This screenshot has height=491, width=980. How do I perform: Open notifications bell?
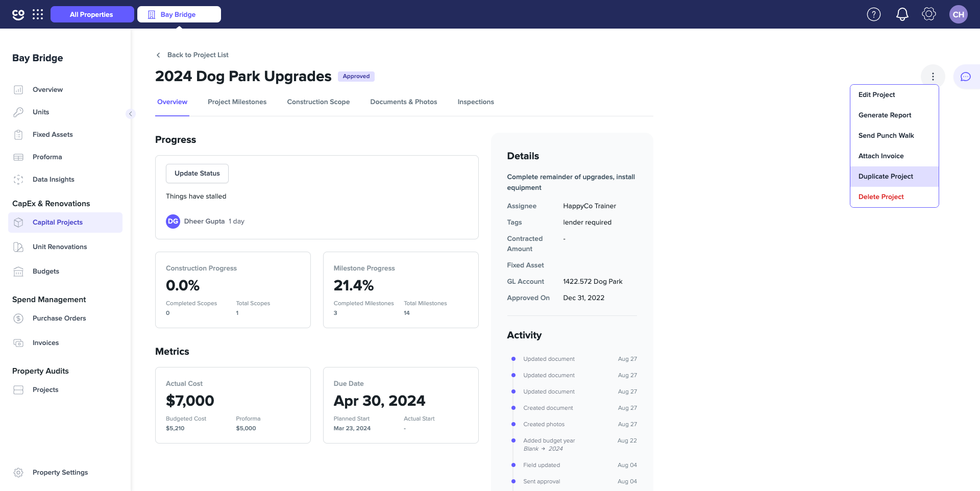pos(902,14)
